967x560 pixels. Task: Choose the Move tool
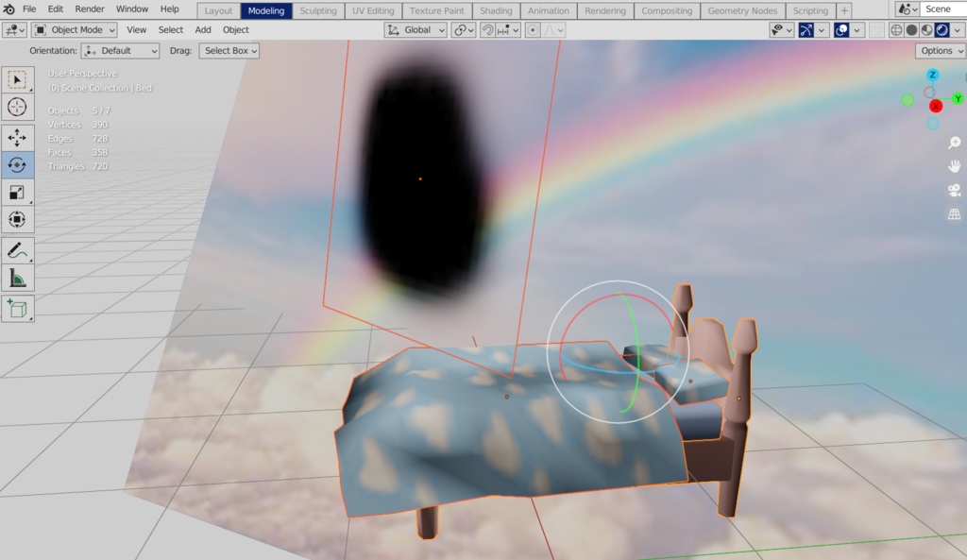click(17, 137)
